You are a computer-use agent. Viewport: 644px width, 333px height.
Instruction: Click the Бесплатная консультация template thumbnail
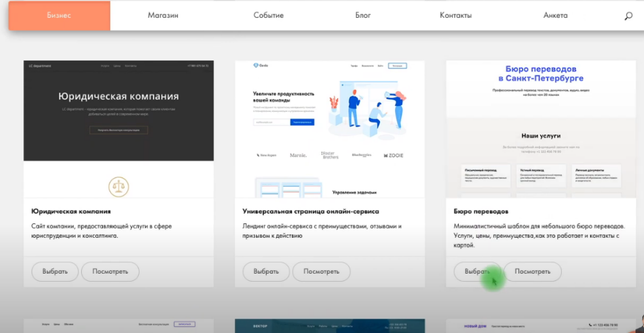click(x=119, y=326)
